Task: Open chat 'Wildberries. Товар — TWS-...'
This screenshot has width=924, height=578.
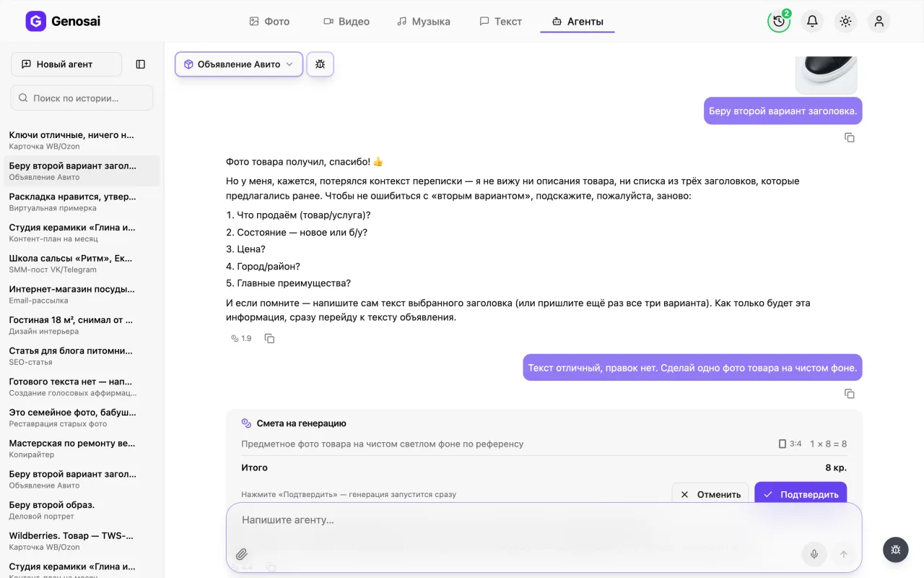Action: click(x=82, y=541)
